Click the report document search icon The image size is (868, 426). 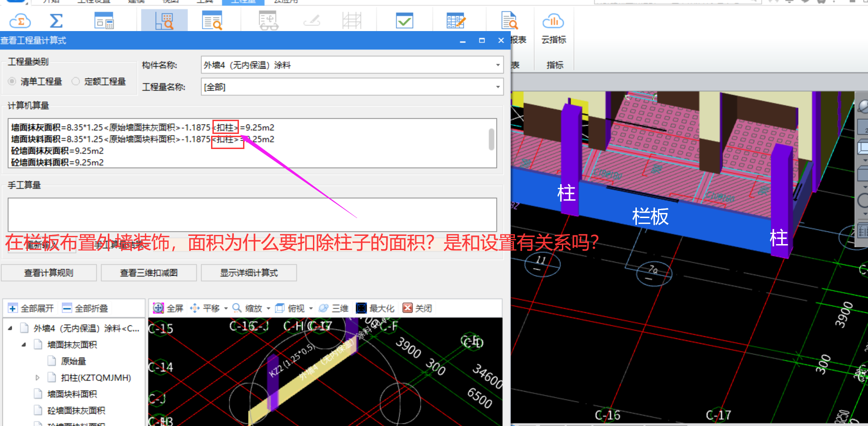point(509,21)
